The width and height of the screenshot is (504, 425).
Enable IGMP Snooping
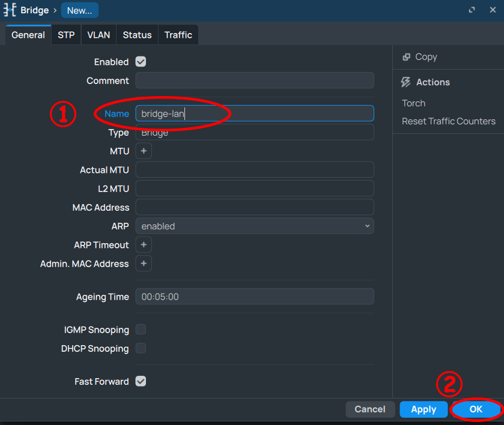pyautogui.click(x=141, y=330)
